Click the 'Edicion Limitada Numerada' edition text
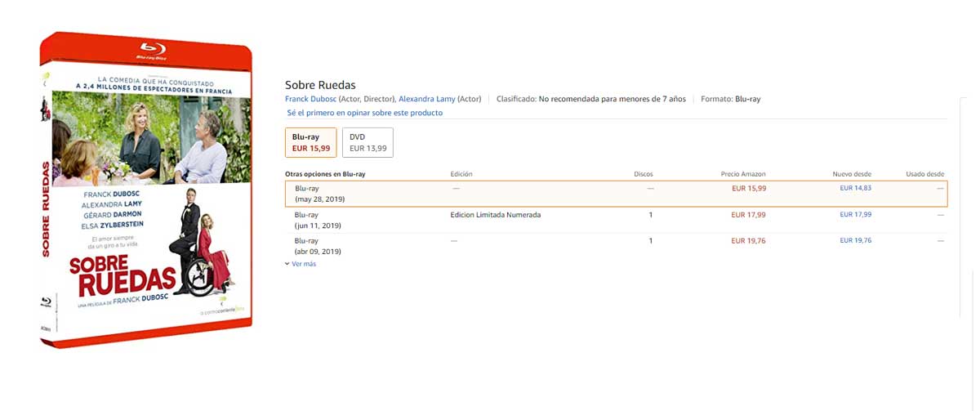This screenshot has width=980, height=411. tap(495, 215)
